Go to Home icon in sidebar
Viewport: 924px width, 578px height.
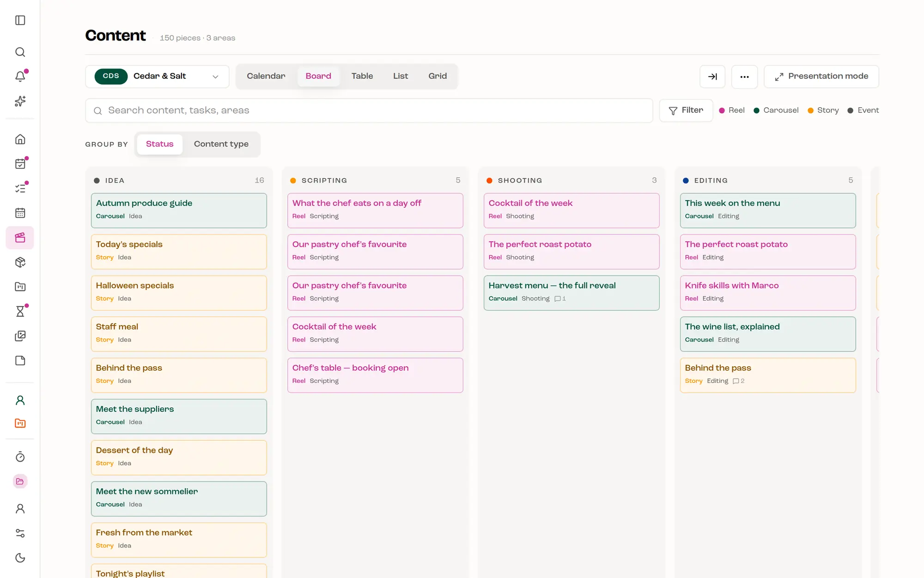point(20,139)
